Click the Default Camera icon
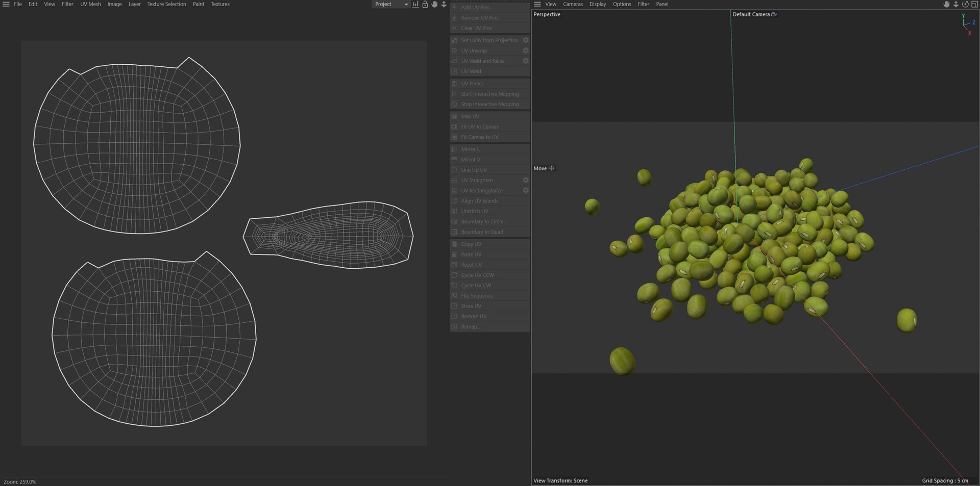Screen dimensions: 980x486 [774, 14]
